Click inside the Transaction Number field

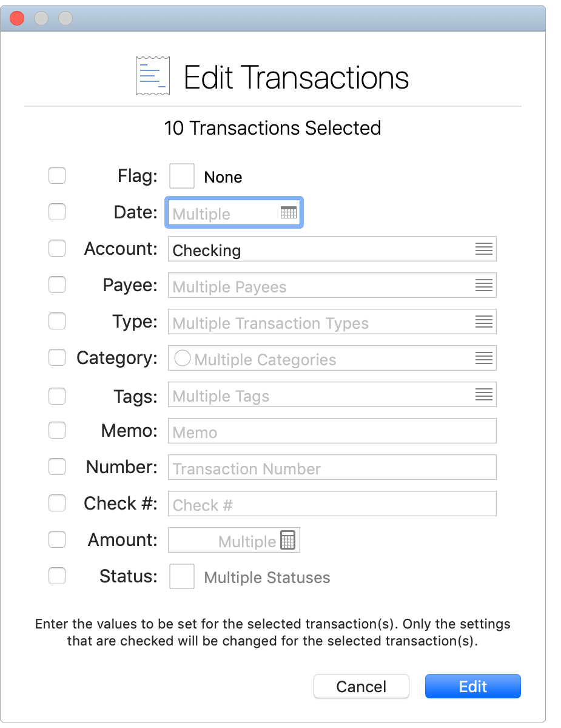click(x=332, y=467)
